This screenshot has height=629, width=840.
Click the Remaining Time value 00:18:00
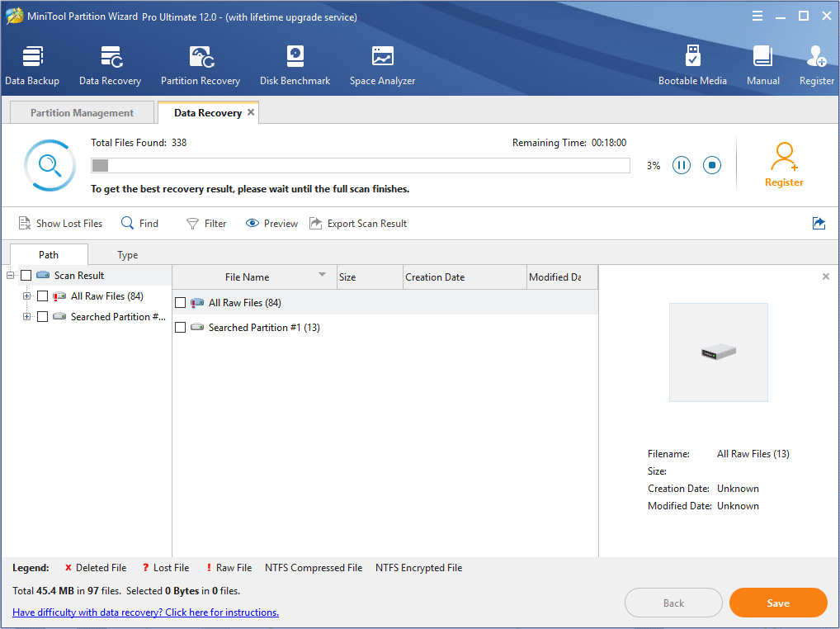click(x=609, y=143)
